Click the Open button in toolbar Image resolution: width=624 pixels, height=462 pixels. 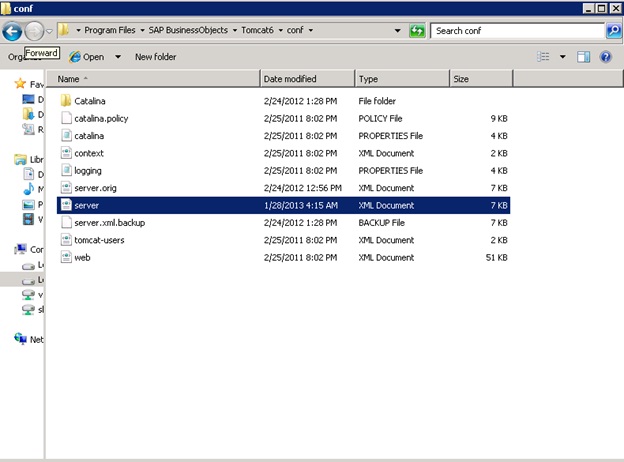coord(87,57)
